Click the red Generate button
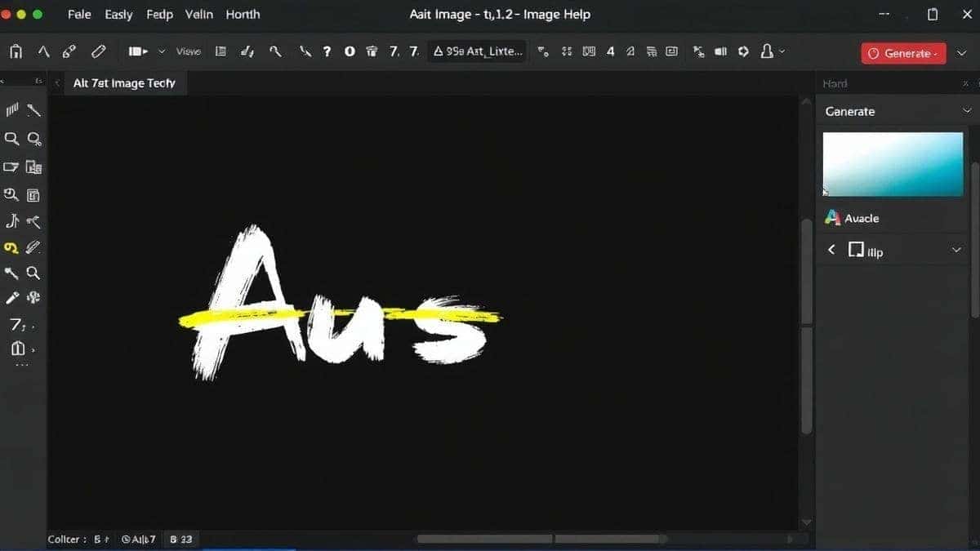 point(903,52)
